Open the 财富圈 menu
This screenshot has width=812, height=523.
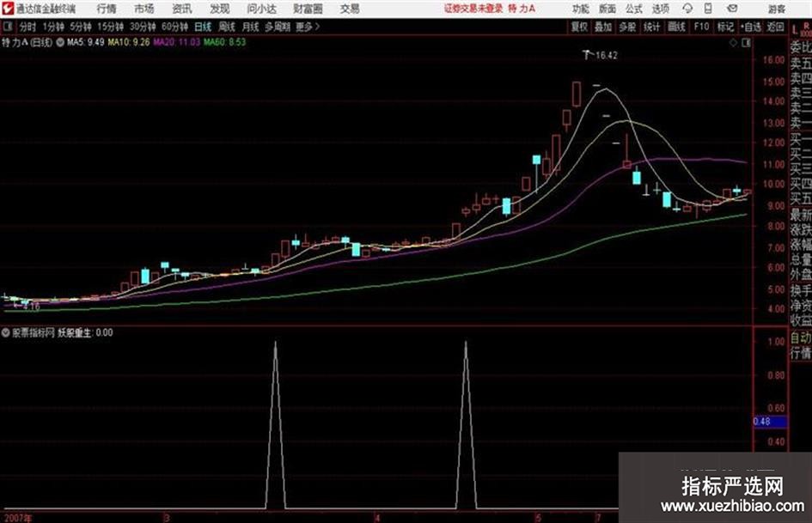pos(308,9)
